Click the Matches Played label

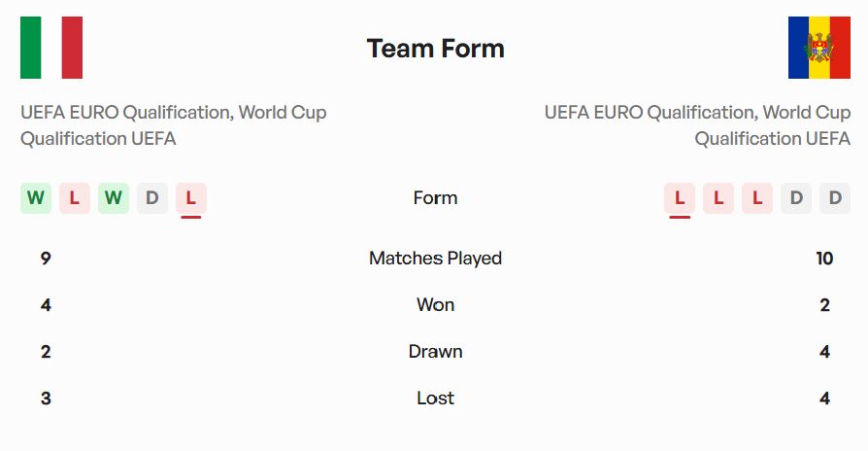coord(435,259)
